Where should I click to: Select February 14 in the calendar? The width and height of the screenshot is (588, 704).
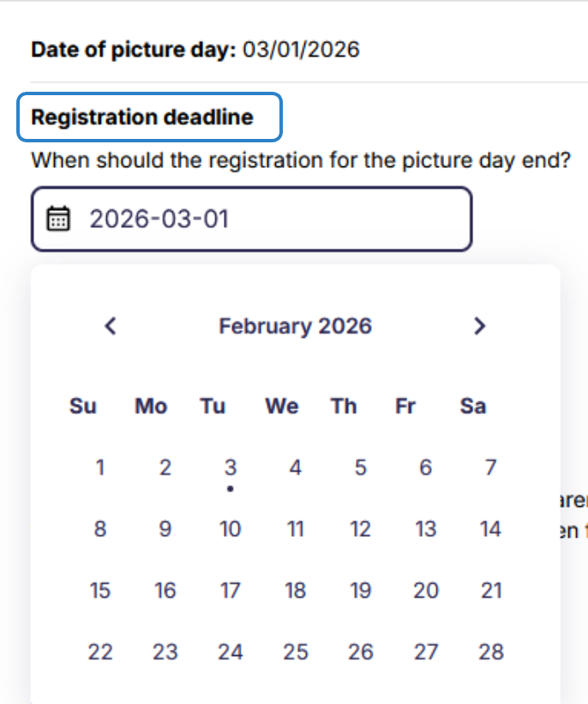(x=490, y=529)
